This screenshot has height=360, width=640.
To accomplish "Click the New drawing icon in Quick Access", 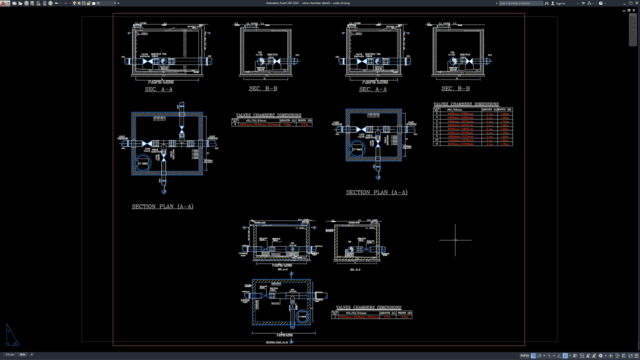I will point(14,3).
